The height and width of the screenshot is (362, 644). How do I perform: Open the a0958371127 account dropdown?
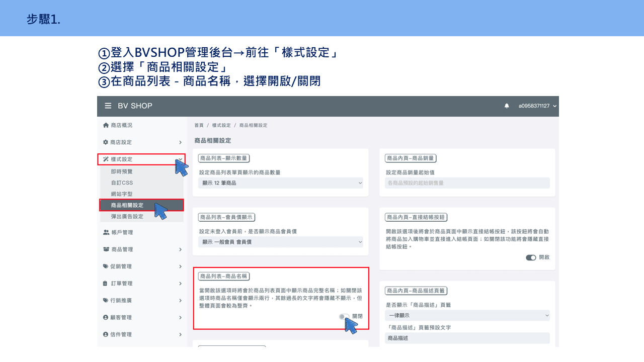click(x=538, y=106)
